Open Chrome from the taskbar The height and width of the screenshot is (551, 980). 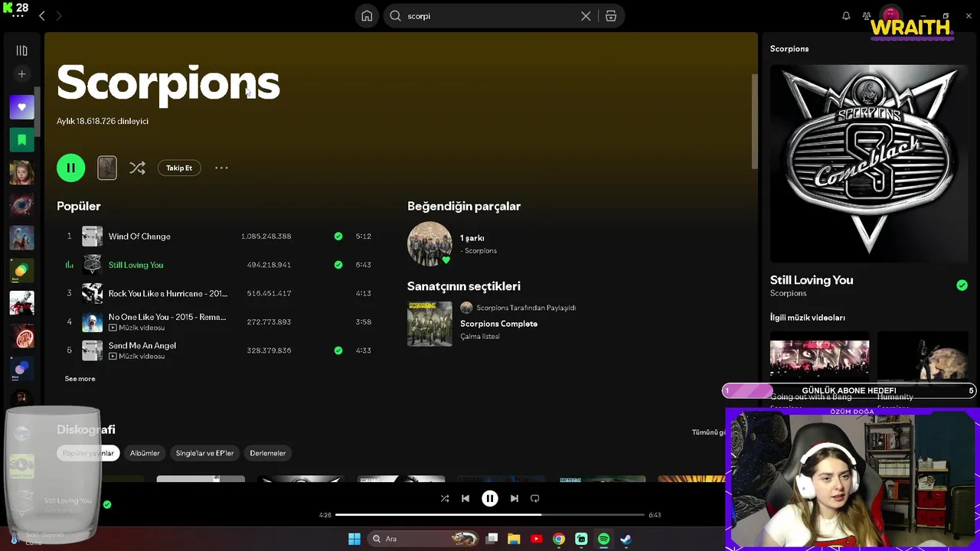(559, 539)
